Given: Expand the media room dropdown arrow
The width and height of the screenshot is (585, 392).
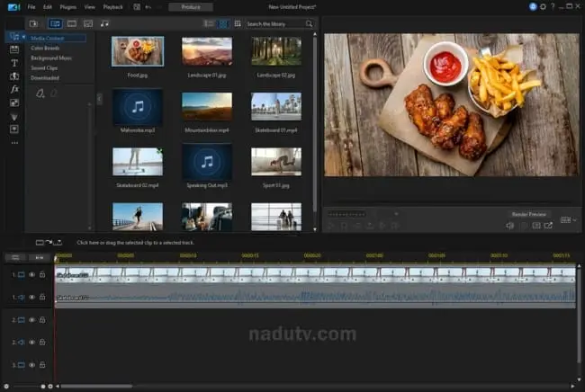Looking at the screenshot, I should 23,37.
